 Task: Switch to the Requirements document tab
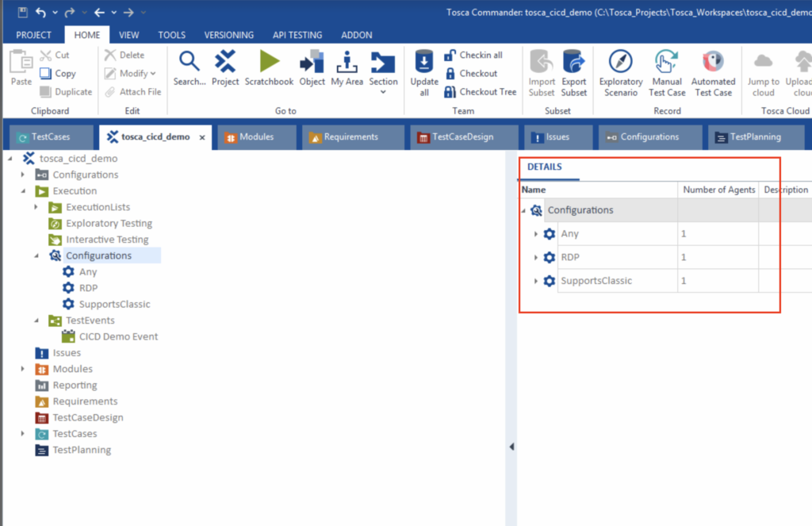352,136
